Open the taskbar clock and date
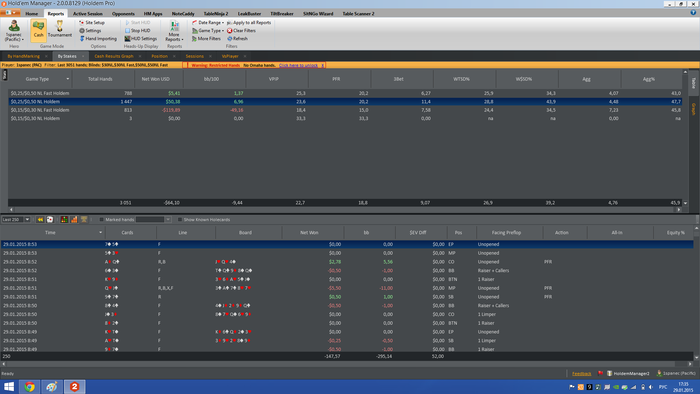The width and height of the screenshot is (700, 394). 683,386
